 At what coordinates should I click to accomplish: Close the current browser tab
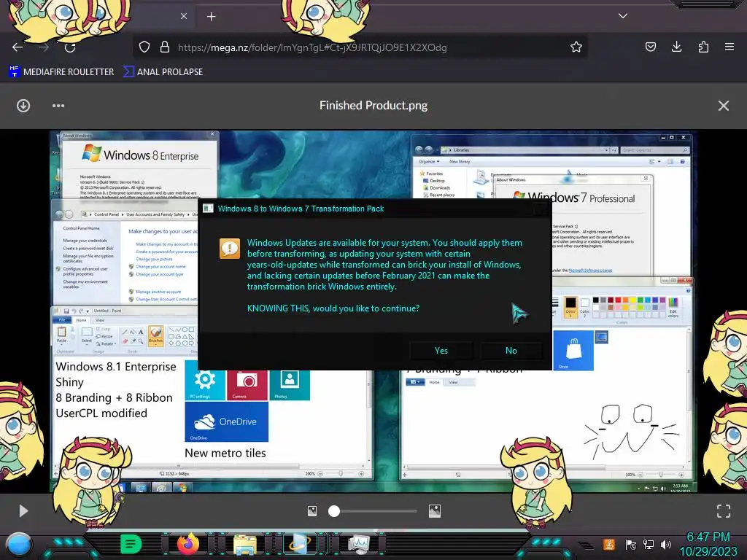click(184, 16)
